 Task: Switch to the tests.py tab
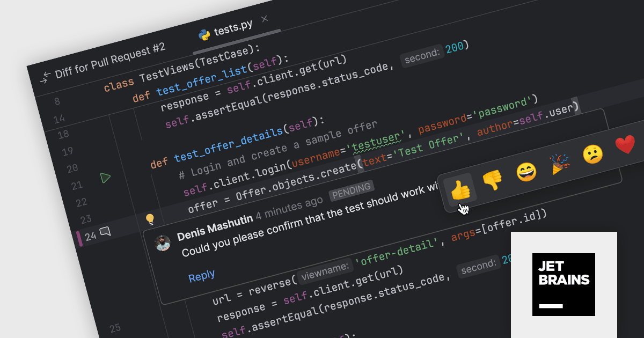[x=232, y=30]
